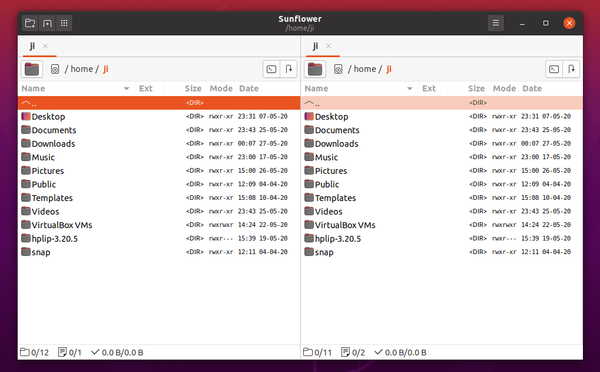The image size is (600, 372).
Task: Select Documents folder in right pane
Action: (x=442, y=130)
